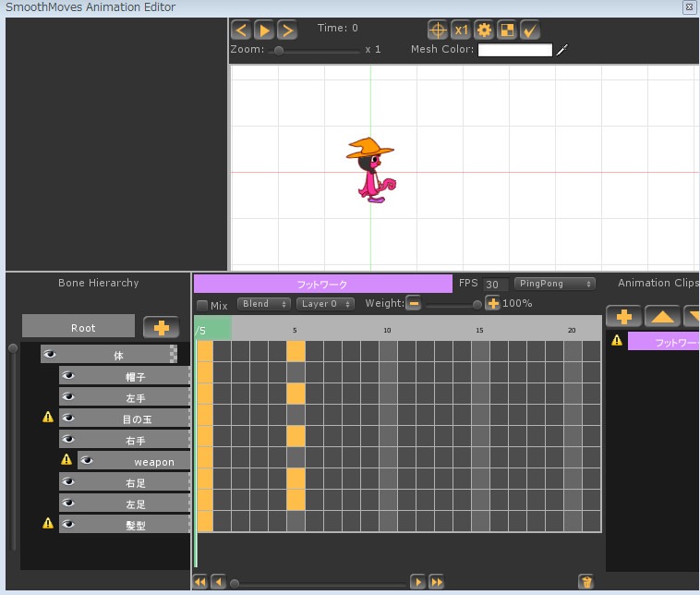Select the 右足 bone in hierarchy
This screenshot has width=700, height=595.
[x=135, y=482]
